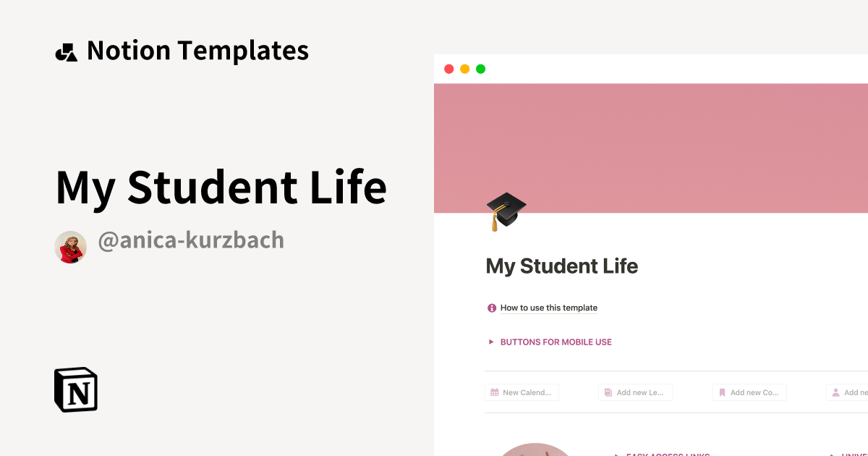Toggle the red close traffic light
Image resolution: width=868 pixels, height=456 pixels.
pos(449,69)
